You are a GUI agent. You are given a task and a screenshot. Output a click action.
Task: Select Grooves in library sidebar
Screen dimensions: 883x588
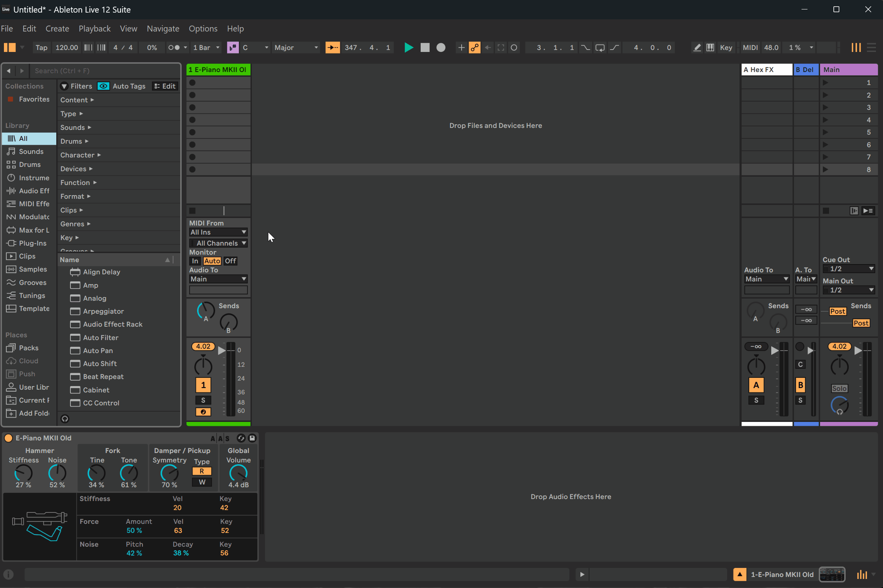[x=29, y=283]
